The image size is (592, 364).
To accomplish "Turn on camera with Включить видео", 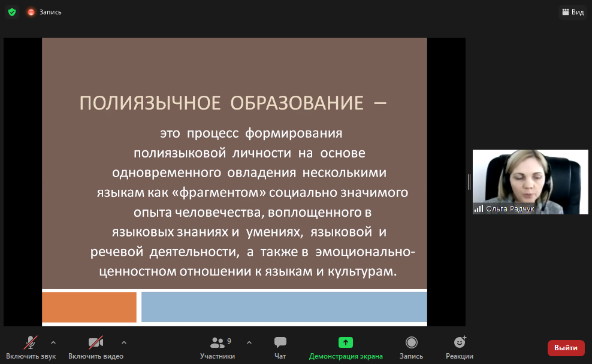I will coord(95,348).
